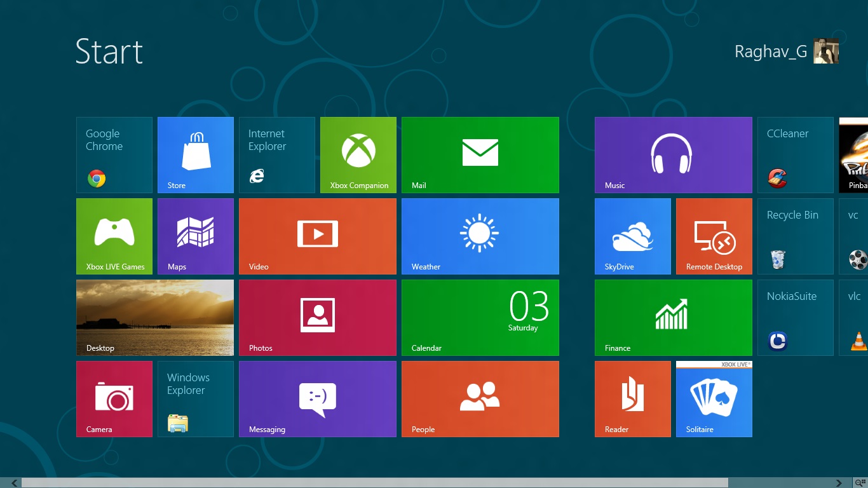
Task: Click the zoom out button in corner
Action: [x=861, y=483]
